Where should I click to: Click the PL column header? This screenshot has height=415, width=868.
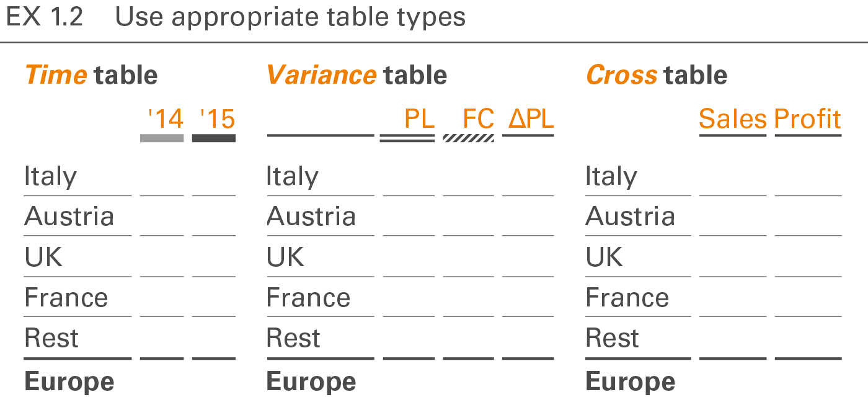pyautogui.click(x=419, y=118)
